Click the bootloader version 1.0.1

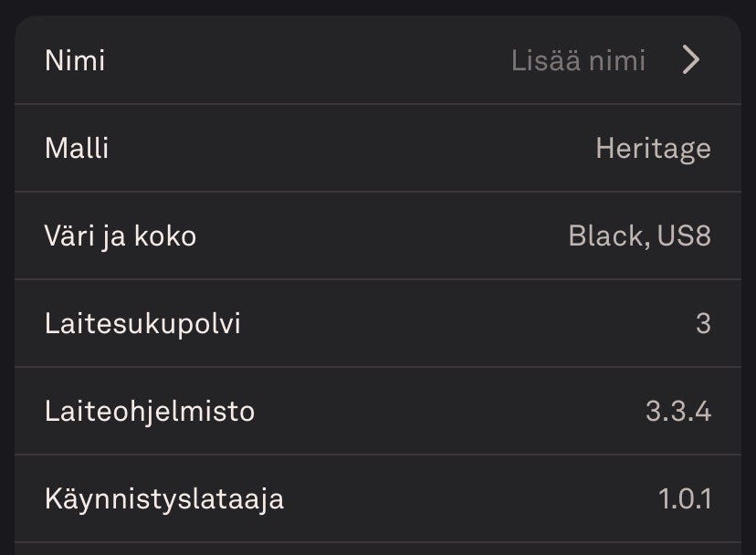pyautogui.click(x=684, y=499)
